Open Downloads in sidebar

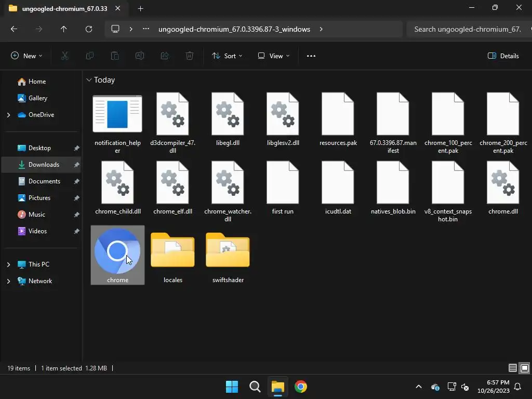click(x=41, y=165)
